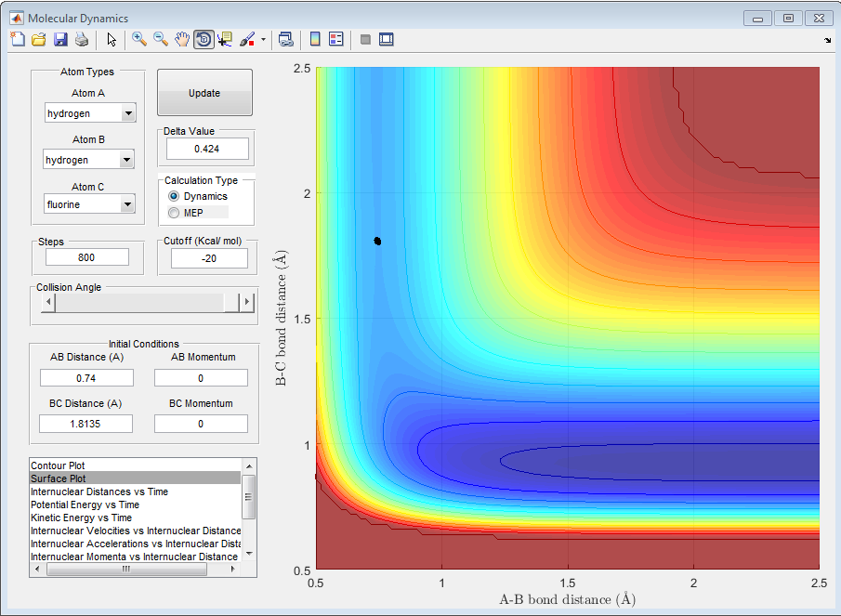Select the Zoom Out magnifier tool
Screen dimensions: 841x616
[x=161, y=39]
